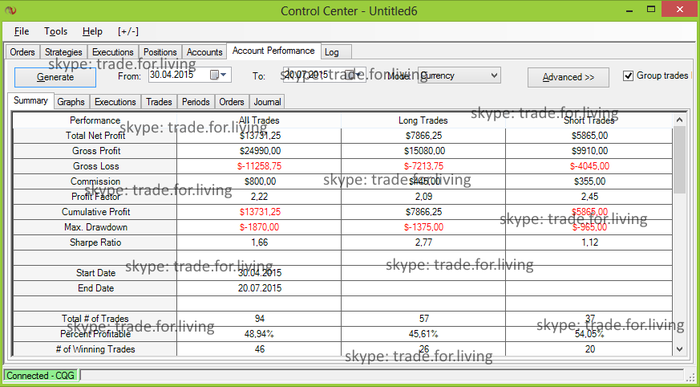Select the Cumulative Profit row label
The image size is (700, 387).
click(96, 212)
